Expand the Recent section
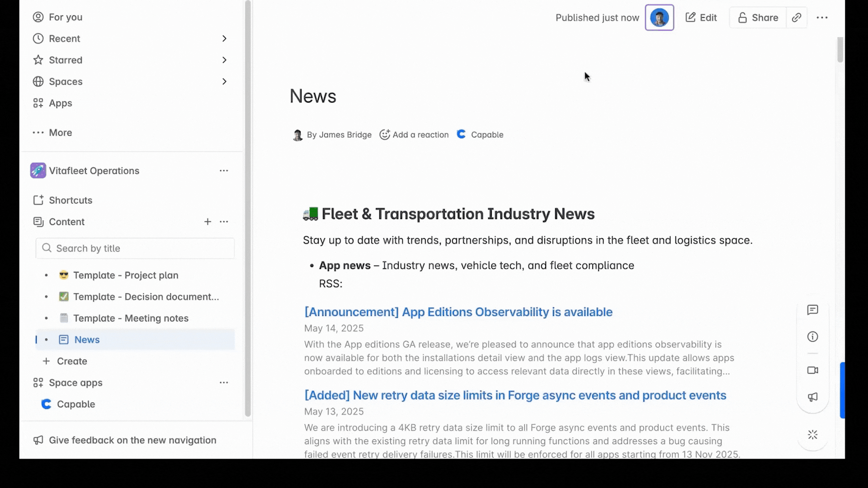Screen dimensions: 868x488 225,38
